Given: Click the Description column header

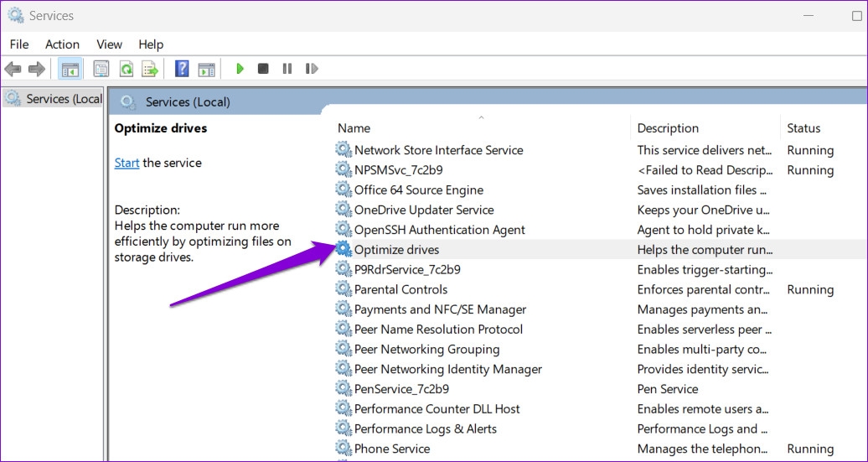Looking at the screenshot, I should (667, 128).
